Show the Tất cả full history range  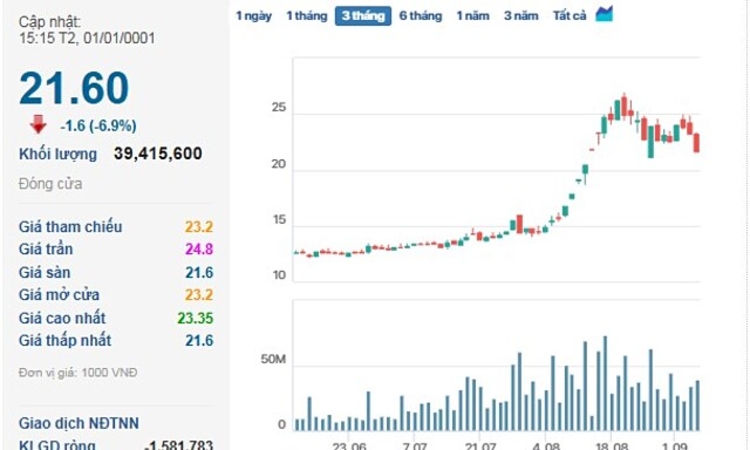[x=569, y=16]
